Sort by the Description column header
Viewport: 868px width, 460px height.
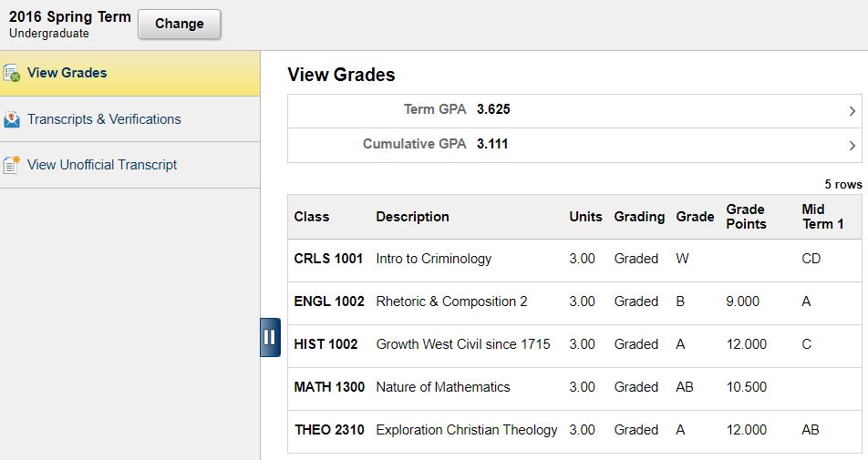click(x=412, y=217)
